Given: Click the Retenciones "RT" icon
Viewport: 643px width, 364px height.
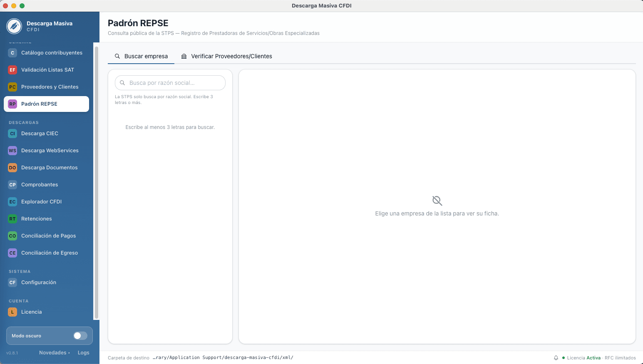Looking at the screenshot, I should coord(12,219).
